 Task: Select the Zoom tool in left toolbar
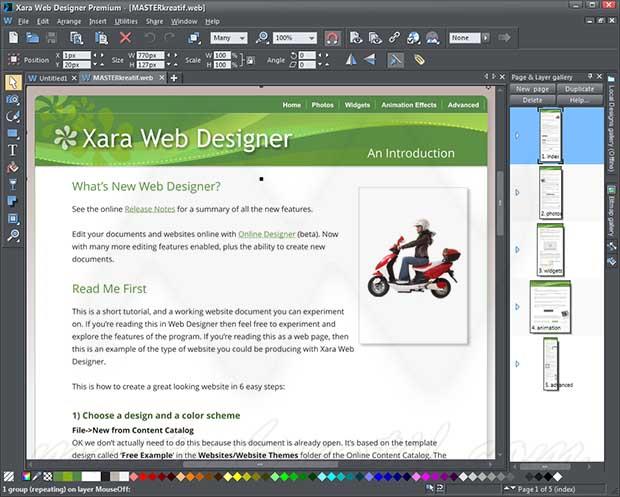(x=13, y=235)
